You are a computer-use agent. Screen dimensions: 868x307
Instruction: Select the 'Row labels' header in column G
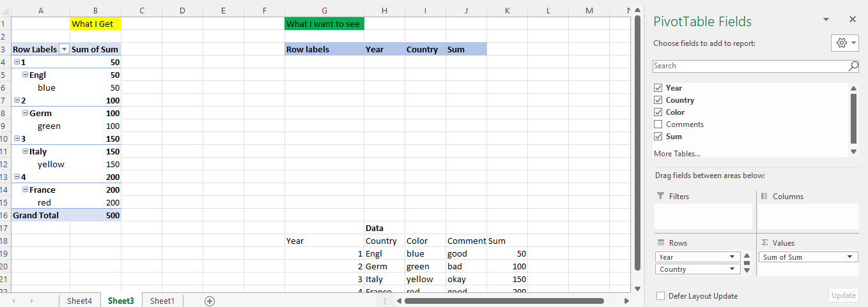point(324,49)
